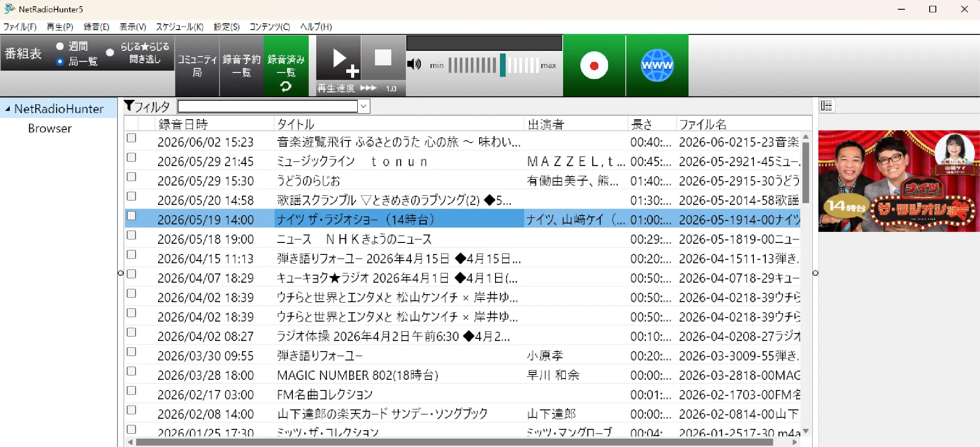Select the らじる★らじる聞き逃し radio option
980x447 pixels.
(x=110, y=53)
